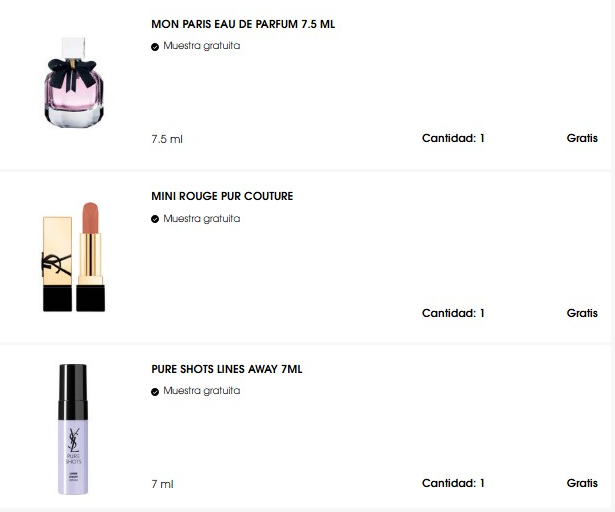
Task: Click the checkmark icon beside Pure Shots sample
Action: [155, 392]
